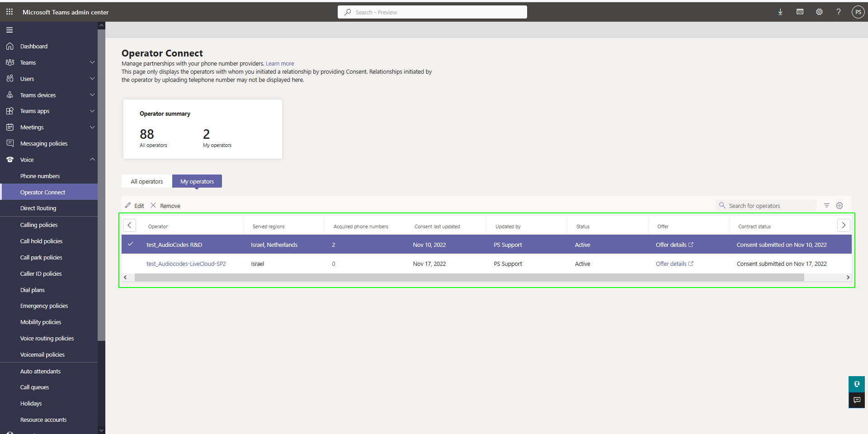Image resolution: width=868 pixels, height=434 pixels.
Task: Open the app launcher waffle icon
Action: click(9, 12)
